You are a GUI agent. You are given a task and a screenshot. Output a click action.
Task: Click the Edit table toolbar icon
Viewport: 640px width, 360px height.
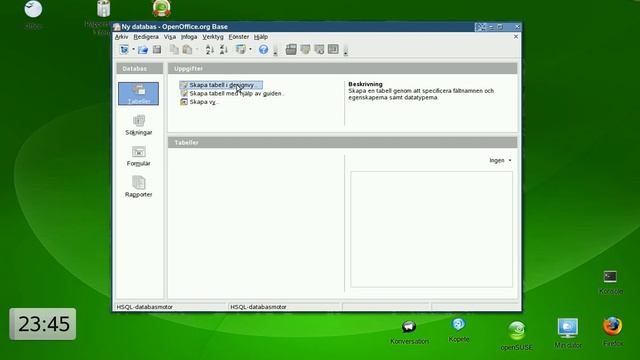[x=305, y=50]
